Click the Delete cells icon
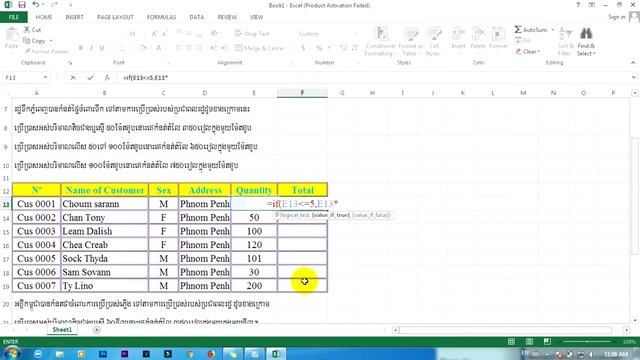The width and height of the screenshot is (640, 360). click(478, 38)
